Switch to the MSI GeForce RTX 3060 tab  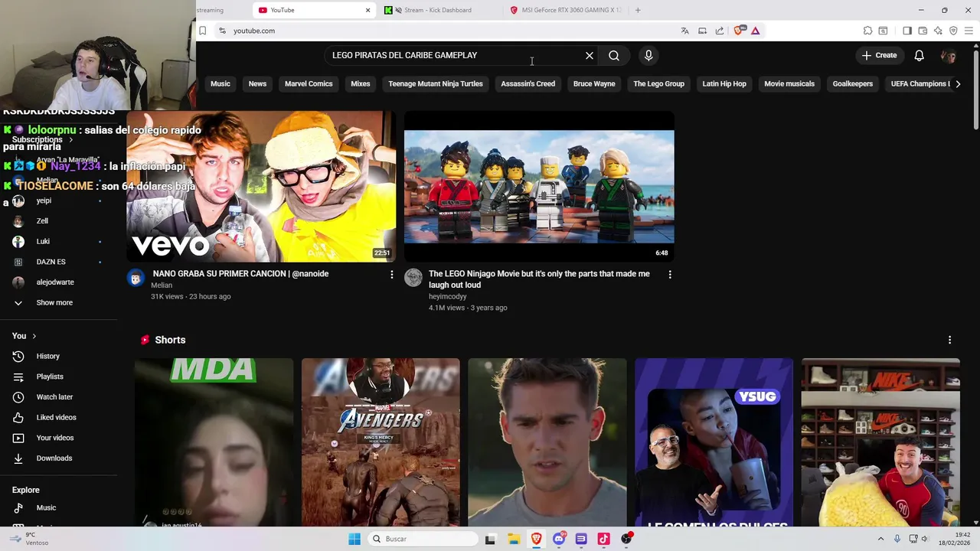(x=566, y=10)
